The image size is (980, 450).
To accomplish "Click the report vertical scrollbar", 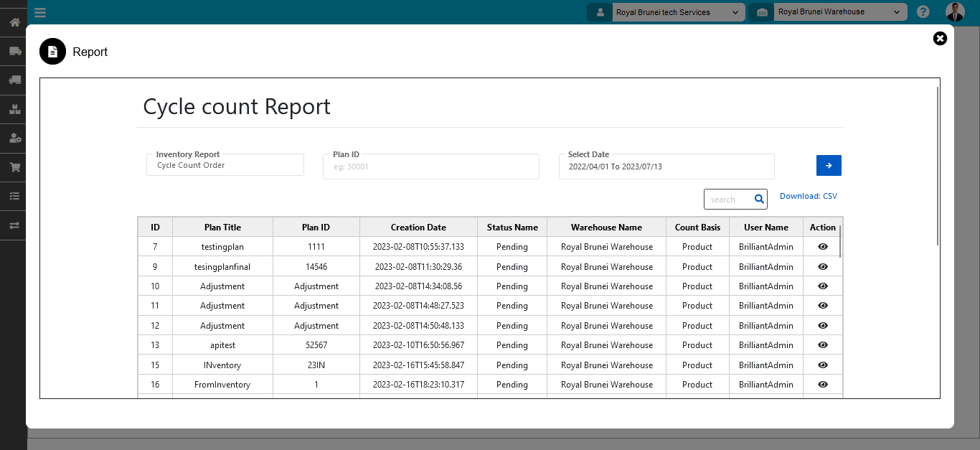I will pos(938,165).
